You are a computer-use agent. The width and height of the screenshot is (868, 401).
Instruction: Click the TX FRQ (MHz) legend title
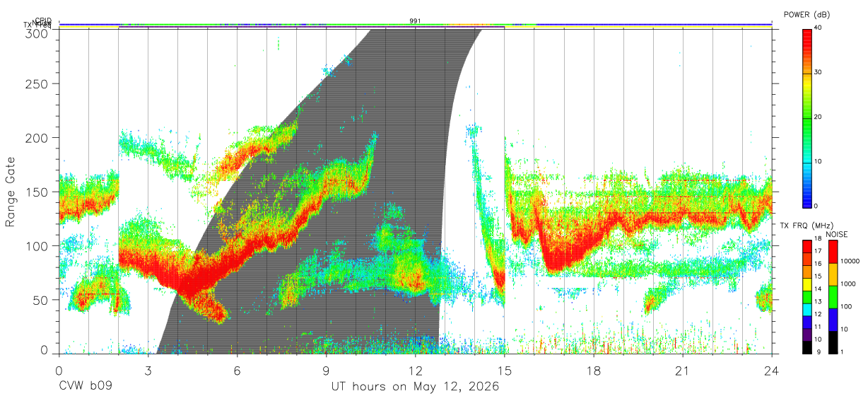click(805, 226)
